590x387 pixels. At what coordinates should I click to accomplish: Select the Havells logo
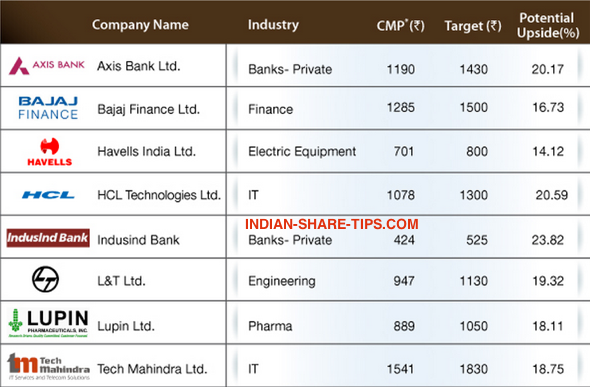click(x=49, y=152)
